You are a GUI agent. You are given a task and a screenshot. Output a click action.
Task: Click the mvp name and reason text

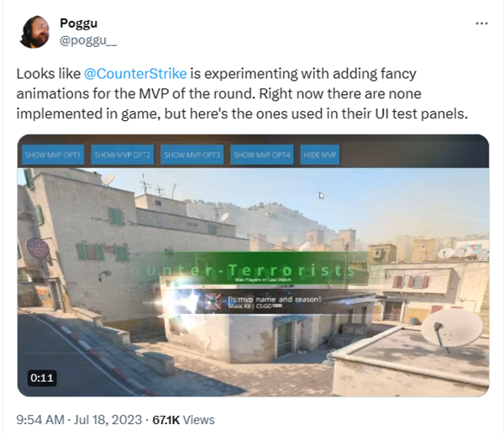[x=275, y=300]
